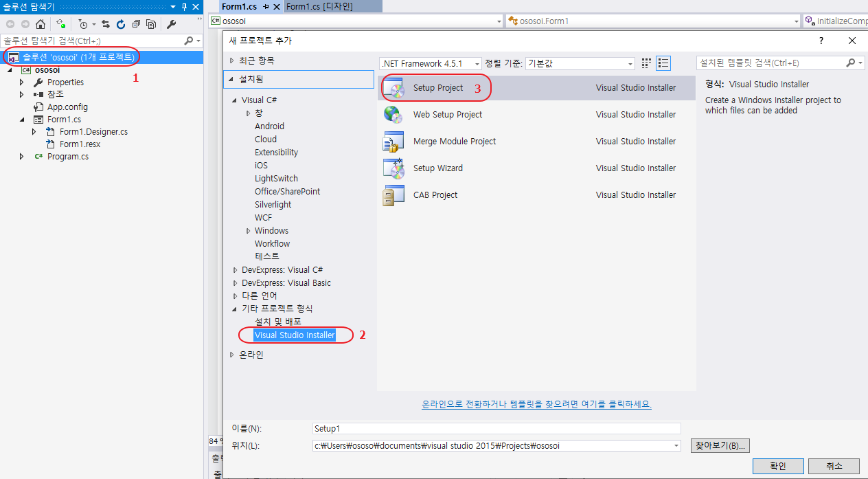Image resolution: width=868 pixels, height=479 pixels.
Task: Collapse the Visual C# node
Action: (236, 100)
